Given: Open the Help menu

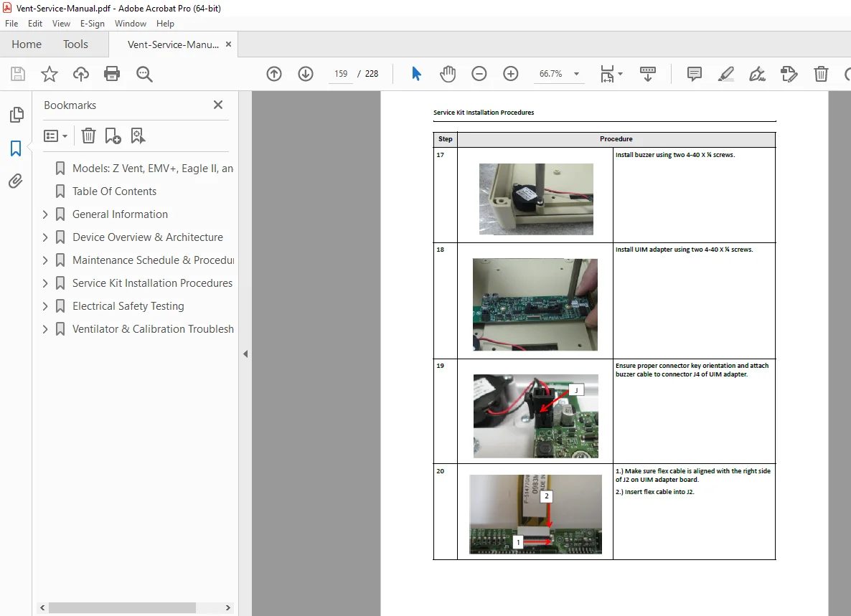Looking at the screenshot, I should pyautogui.click(x=165, y=24).
